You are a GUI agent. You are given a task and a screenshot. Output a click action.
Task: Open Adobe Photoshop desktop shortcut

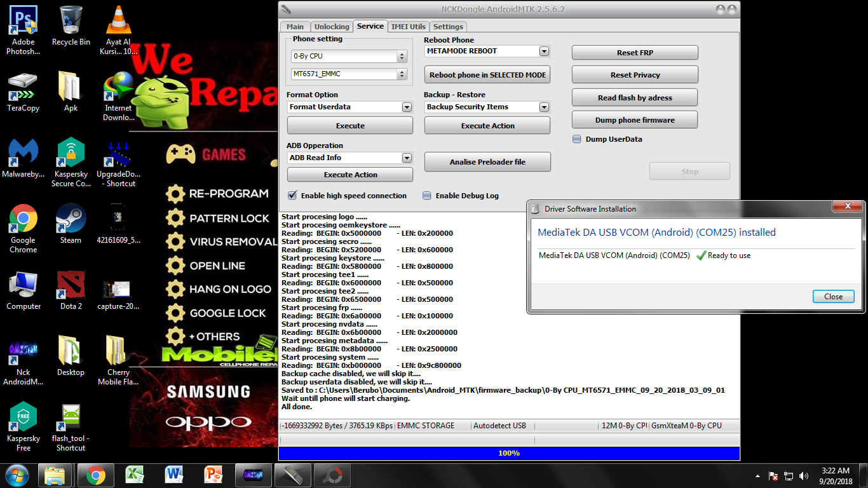tap(24, 30)
